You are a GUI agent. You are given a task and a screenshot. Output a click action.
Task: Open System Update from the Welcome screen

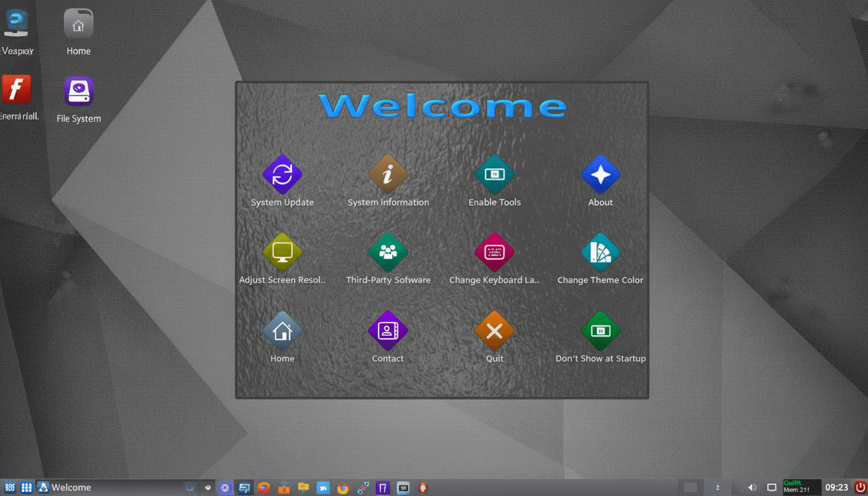click(282, 174)
